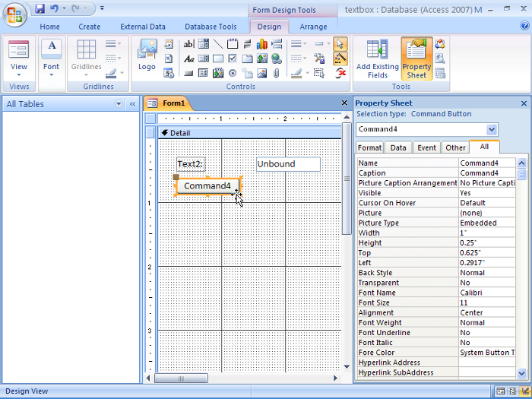This screenshot has height=399, width=532.
Task: Switch to Layout View in status bar
Action: 513,391
